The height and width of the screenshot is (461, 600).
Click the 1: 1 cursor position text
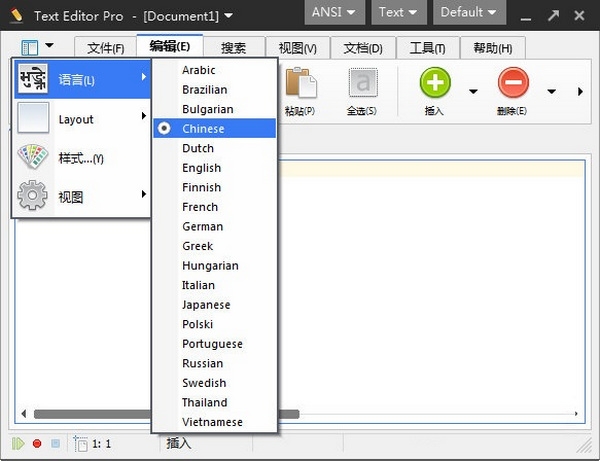click(x=101, y=444)
